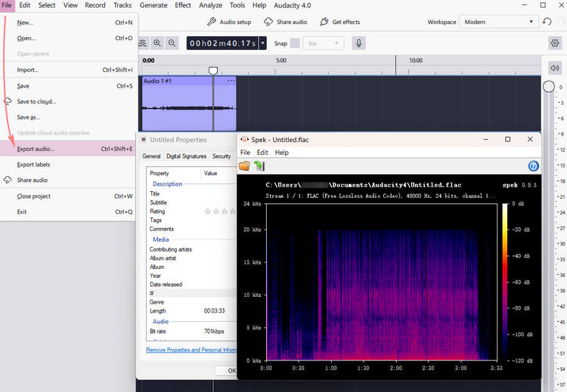Click the Share audio cloud icon

pos(268,22)
